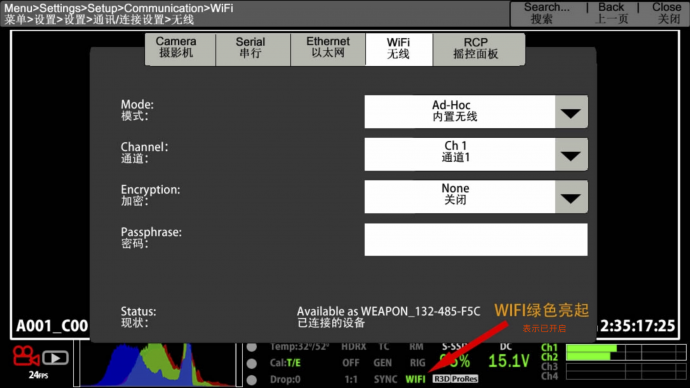
Task: Click the Ad-Hoc mode value field
Action: pos(460,112)
